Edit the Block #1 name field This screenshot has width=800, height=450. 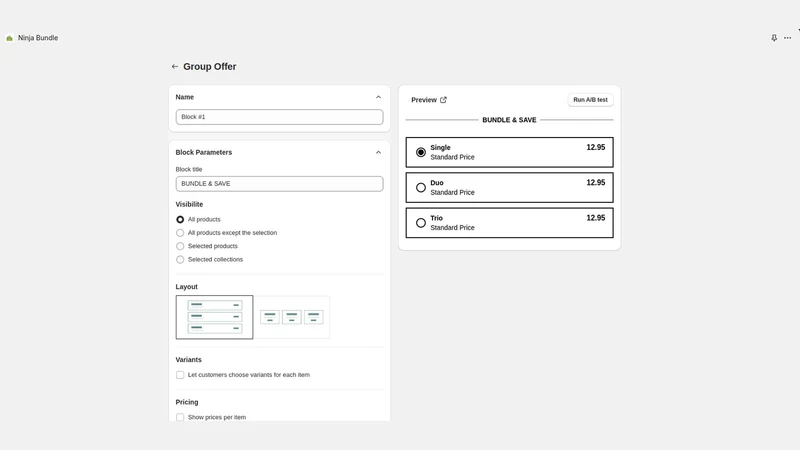point(280,117)
